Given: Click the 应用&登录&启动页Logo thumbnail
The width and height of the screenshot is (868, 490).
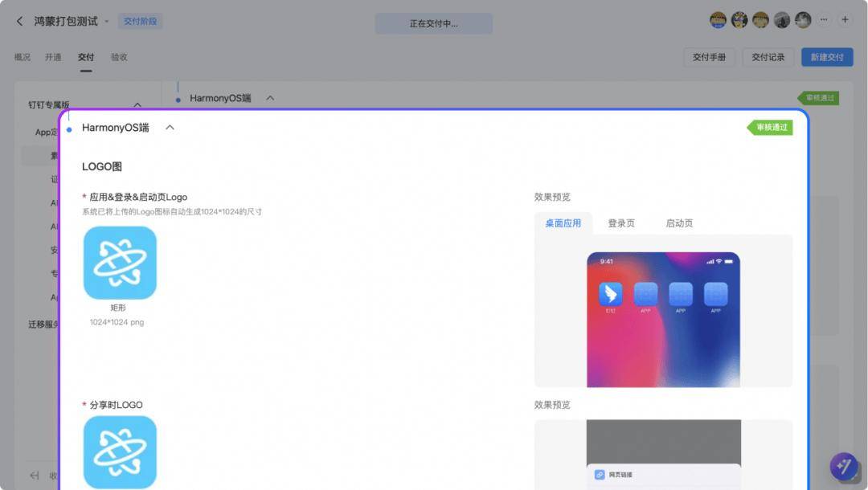Looking at the screenshot, I should click(120, 263).
